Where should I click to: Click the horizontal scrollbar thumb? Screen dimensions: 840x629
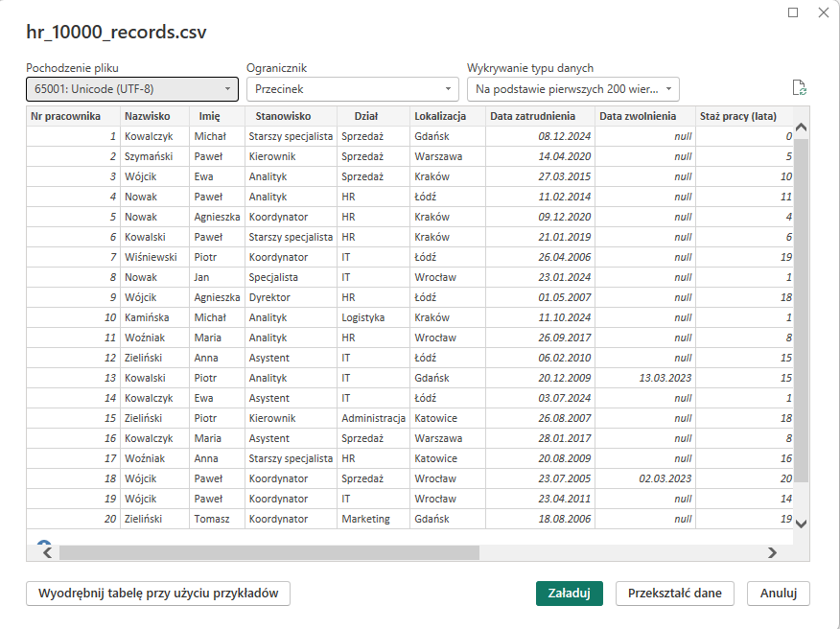(268, 552)
